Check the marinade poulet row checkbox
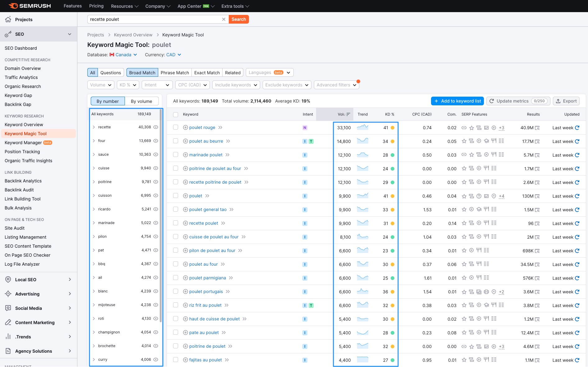 [x=176, y=154]
